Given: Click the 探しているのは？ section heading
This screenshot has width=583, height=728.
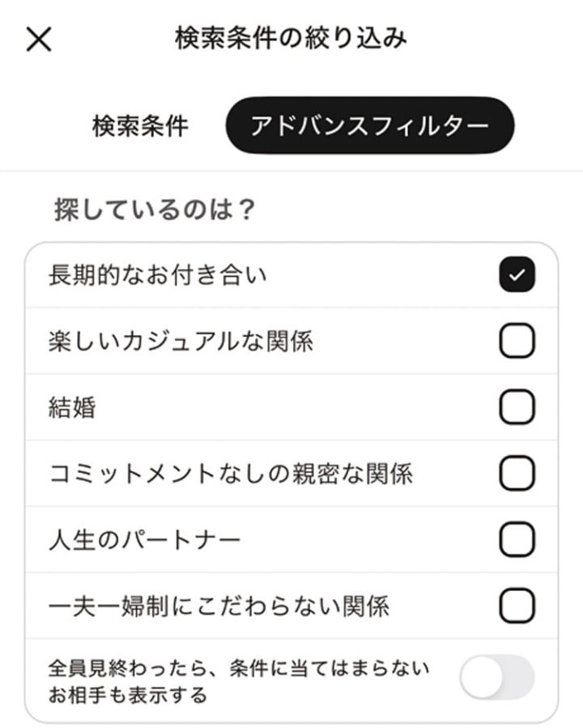Looking at the screenshot, I should tap(155, 210).
